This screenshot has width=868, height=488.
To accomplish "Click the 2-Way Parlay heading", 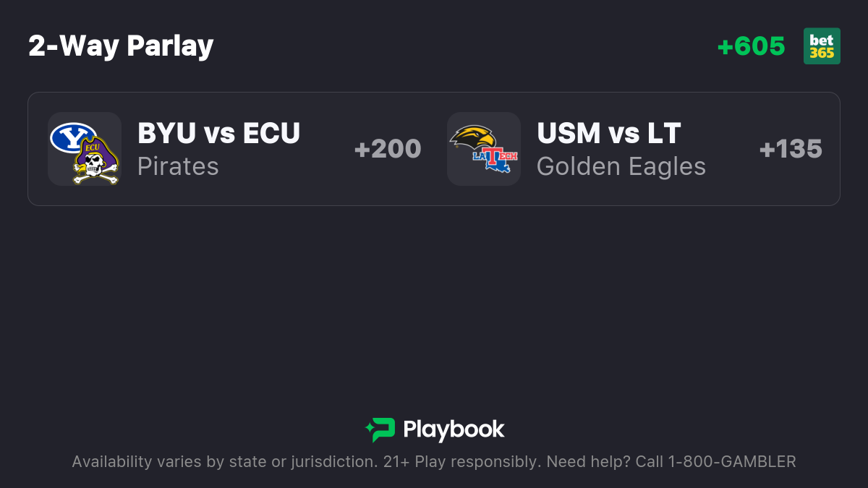I will [x=121, y=46].
